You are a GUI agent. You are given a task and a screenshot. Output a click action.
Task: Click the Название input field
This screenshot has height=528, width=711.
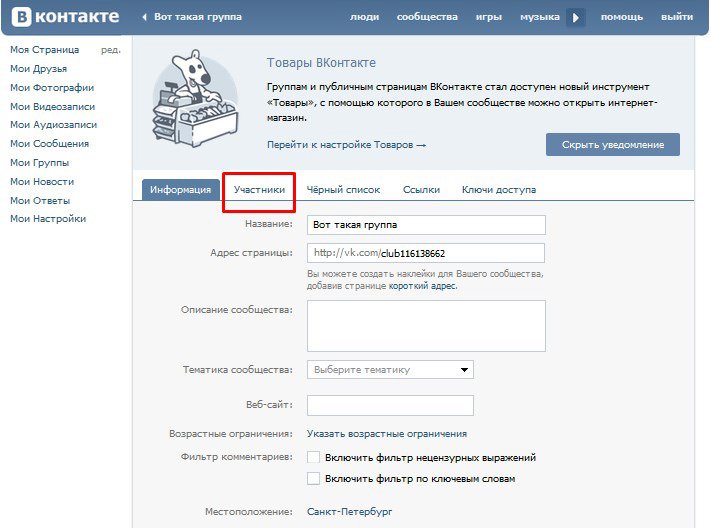(x=426, y=225)
